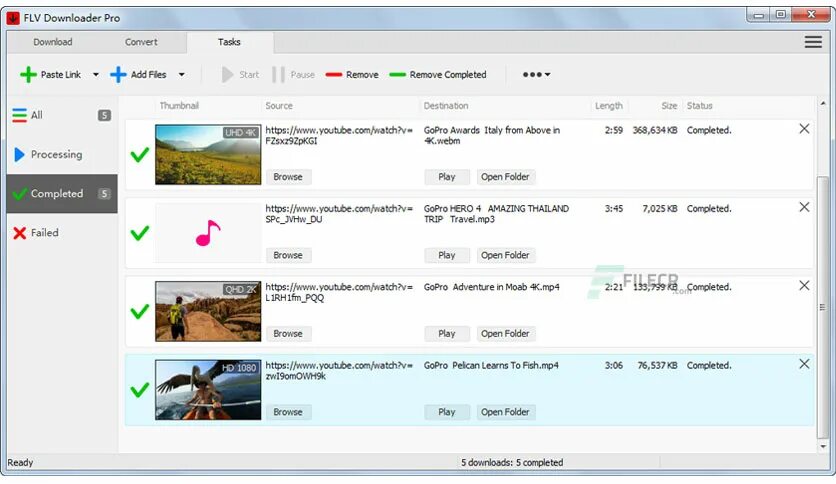
Task: Click the FZsxz9ZpKGI YouTube source URL
Action: click(x=339, y=135)
